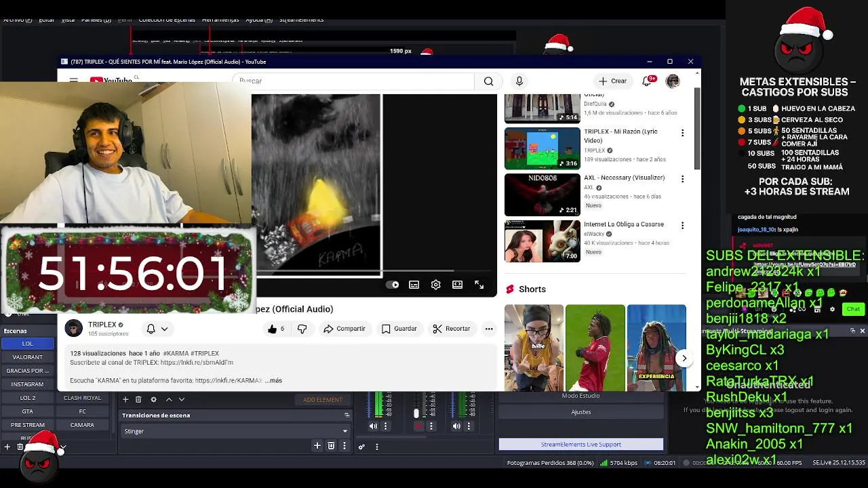This screenshot has height=488, width=868.
Task: Dislike the video with thumbs down
Action: 302,329
